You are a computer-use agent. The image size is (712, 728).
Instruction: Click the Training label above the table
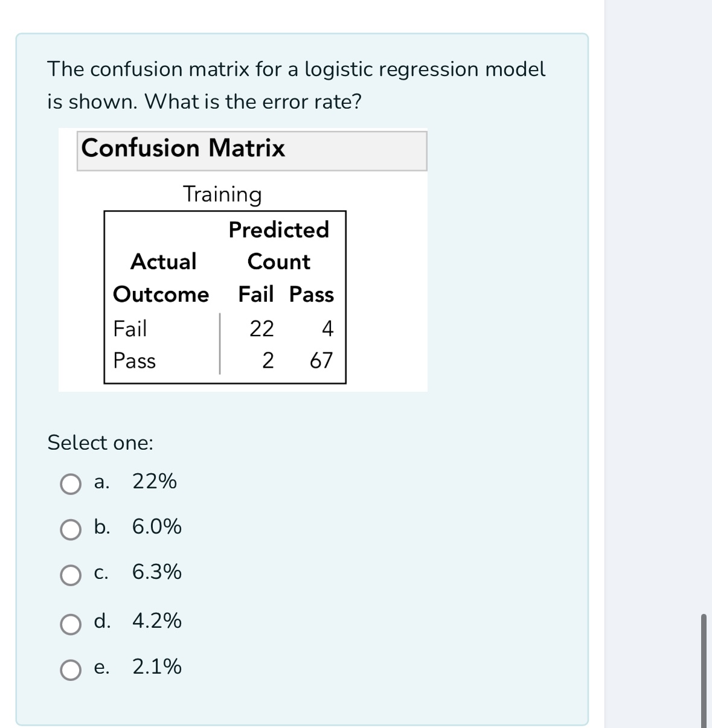(222, 194)
